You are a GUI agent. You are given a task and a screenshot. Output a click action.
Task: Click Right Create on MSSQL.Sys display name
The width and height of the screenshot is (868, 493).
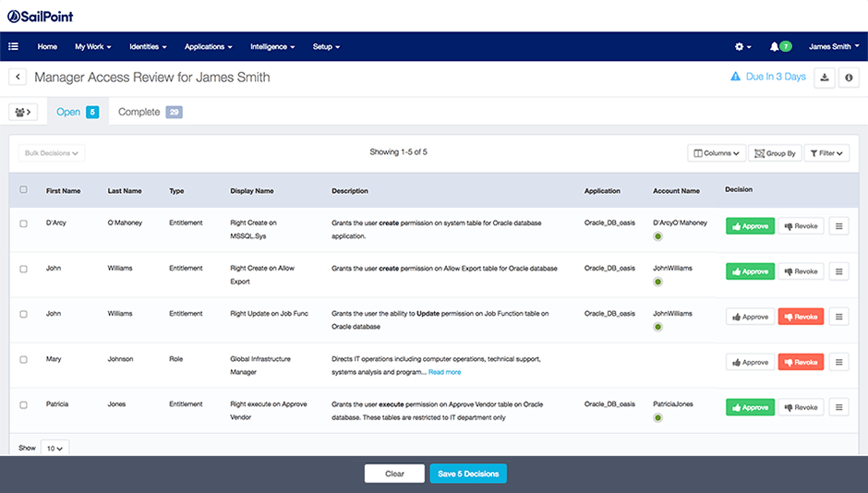(254, 229)
